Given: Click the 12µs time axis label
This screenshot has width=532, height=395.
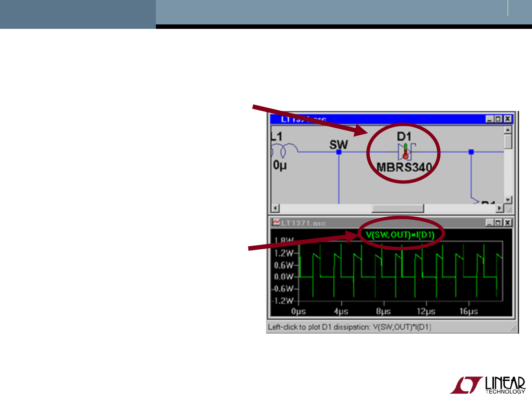Looking at the screenshot, I should pos(426,311).
